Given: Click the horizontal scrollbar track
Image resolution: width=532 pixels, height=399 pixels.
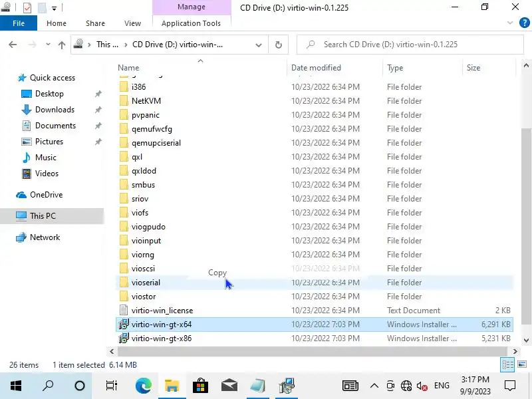Looking at the screenshot, I should 312,352.
